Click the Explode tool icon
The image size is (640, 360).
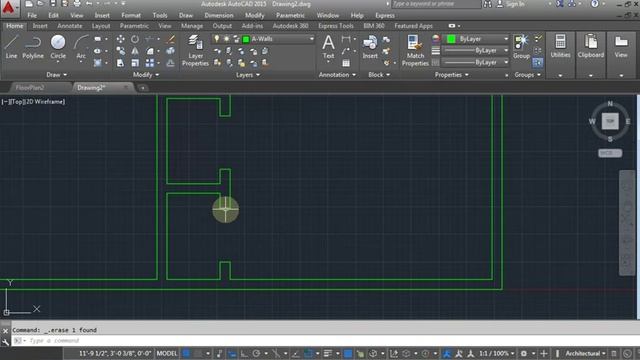point(171,51)
